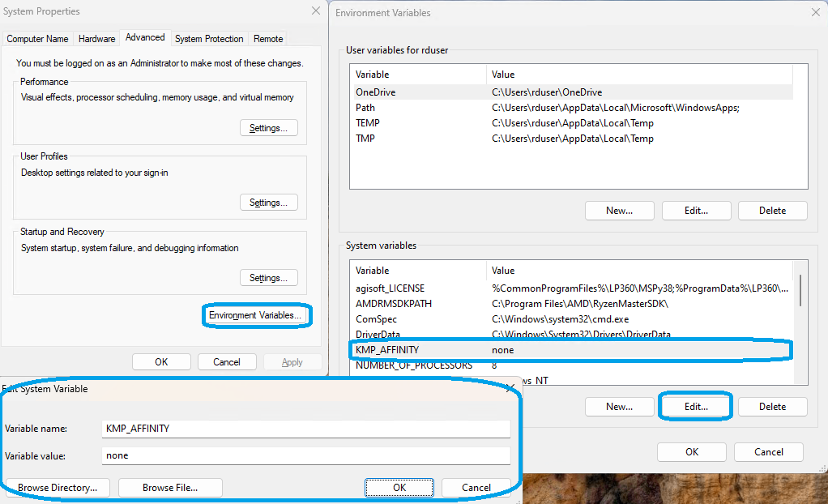Click Cancel in System Properties
This screenshot has width=828, height=504.
pyautogui.click(x=227, y=362)
